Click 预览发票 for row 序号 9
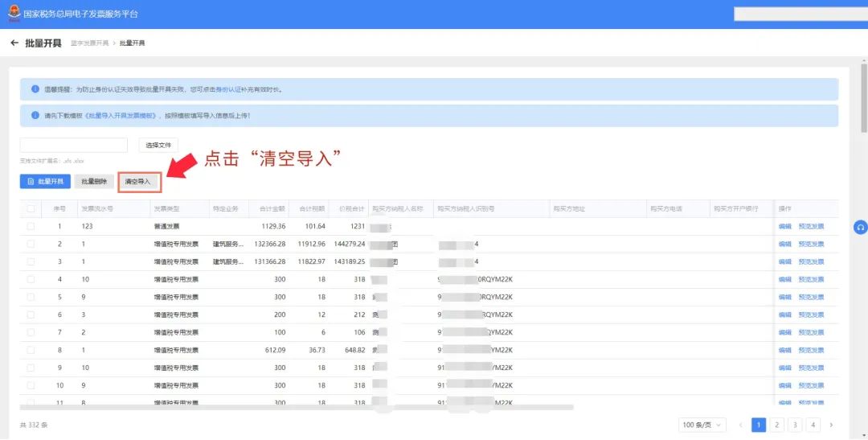Viewport: 868px width, 440px height. 812,368
